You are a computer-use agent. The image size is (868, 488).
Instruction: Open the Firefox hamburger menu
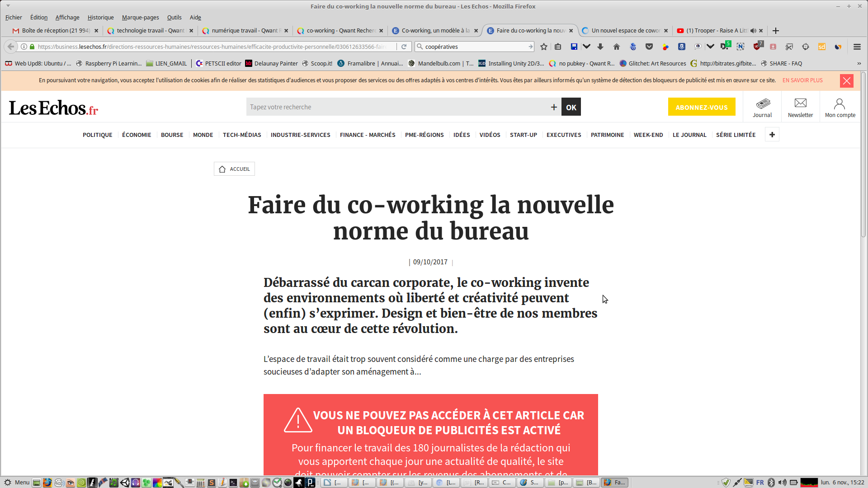coord(857,47)
